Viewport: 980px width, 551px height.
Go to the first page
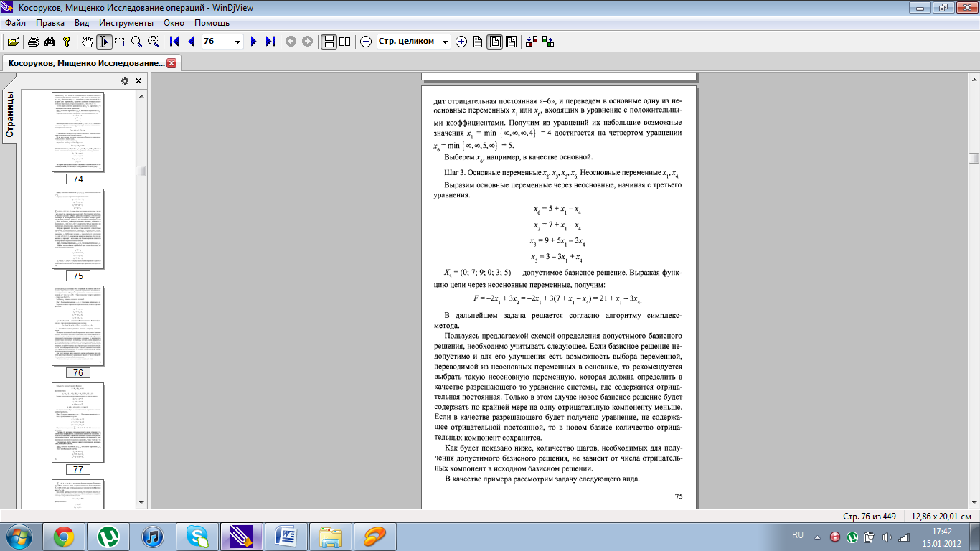[174, 42]
